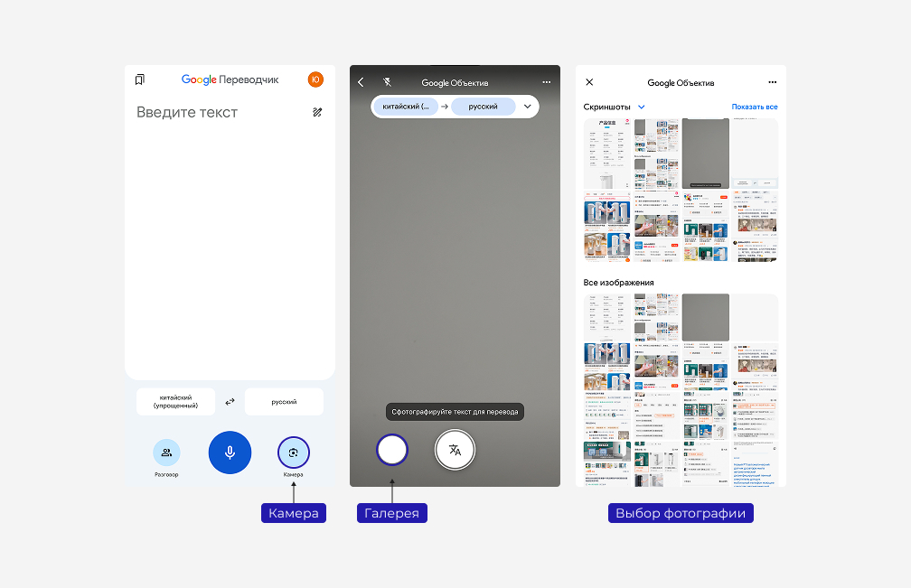Click the 'Все изображения' heading
The width and height of the screenshot is (911, 588).
tap(618, 283)
